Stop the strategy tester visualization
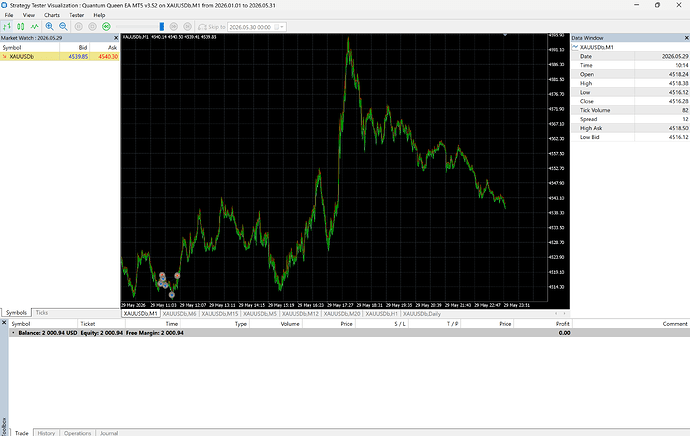This screenshot has width=690, height=436. [92, 27]
